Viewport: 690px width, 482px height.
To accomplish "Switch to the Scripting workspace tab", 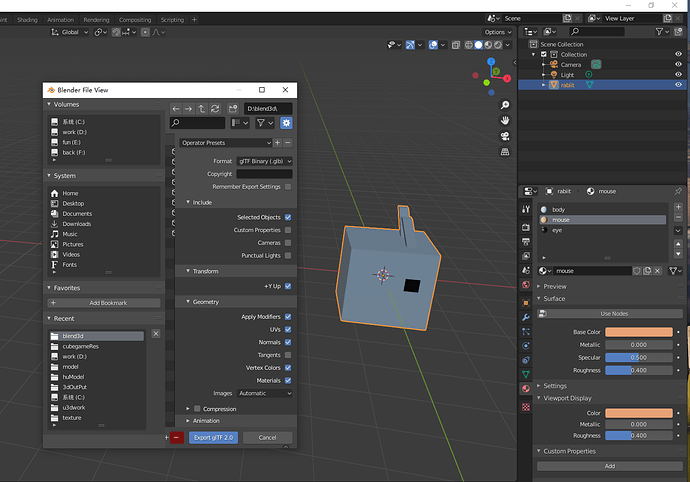I will click(x=172, y=19).
